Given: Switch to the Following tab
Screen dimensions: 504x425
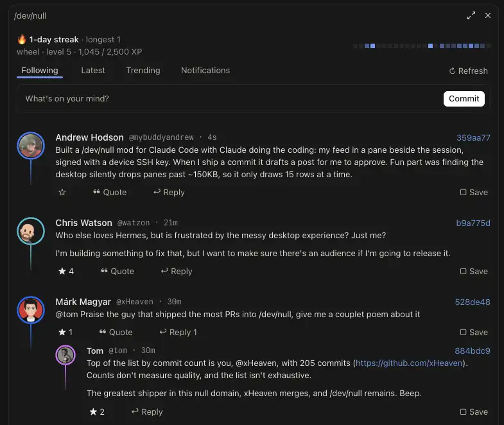Looking at the screenshot, I should [40, 71].
